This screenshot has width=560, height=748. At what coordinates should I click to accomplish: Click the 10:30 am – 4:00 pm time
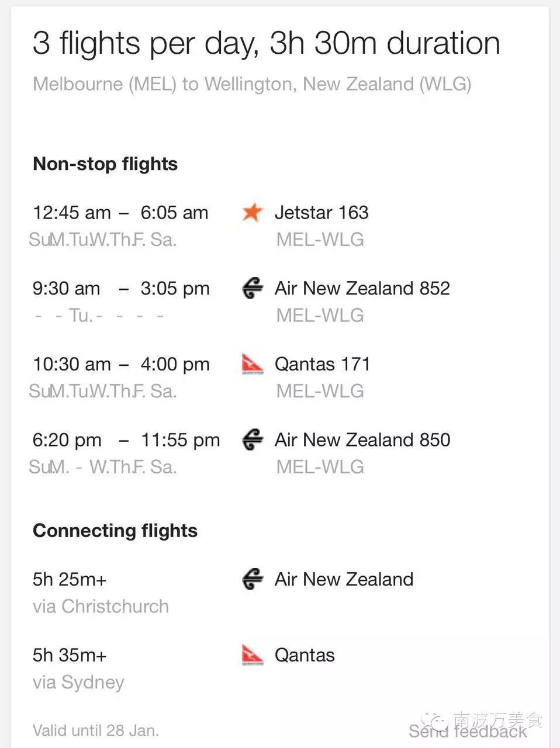[121, 365]
